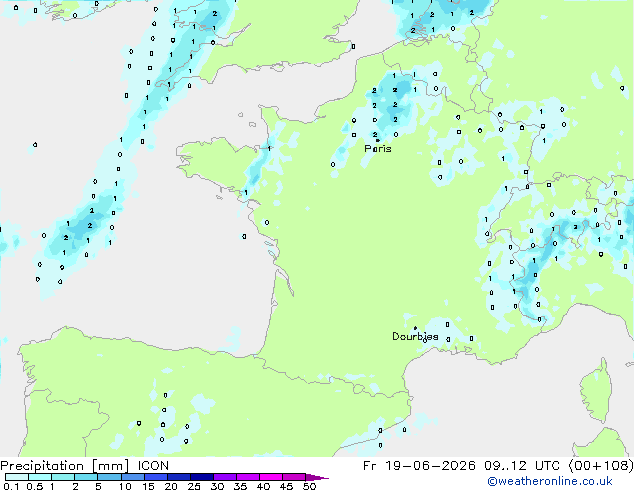Click the Dourbies location label
634x490 pixels.
coord(415,336)
